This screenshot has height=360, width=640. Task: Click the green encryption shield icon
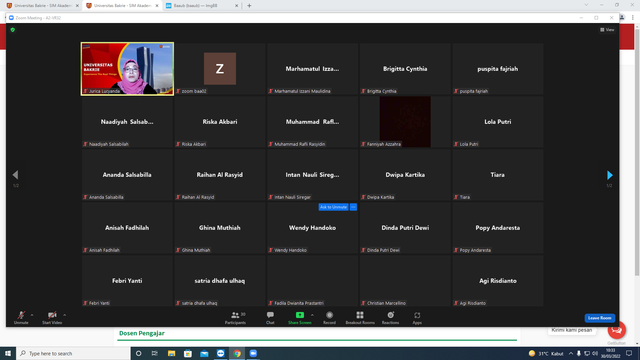[x=13, y=30]
